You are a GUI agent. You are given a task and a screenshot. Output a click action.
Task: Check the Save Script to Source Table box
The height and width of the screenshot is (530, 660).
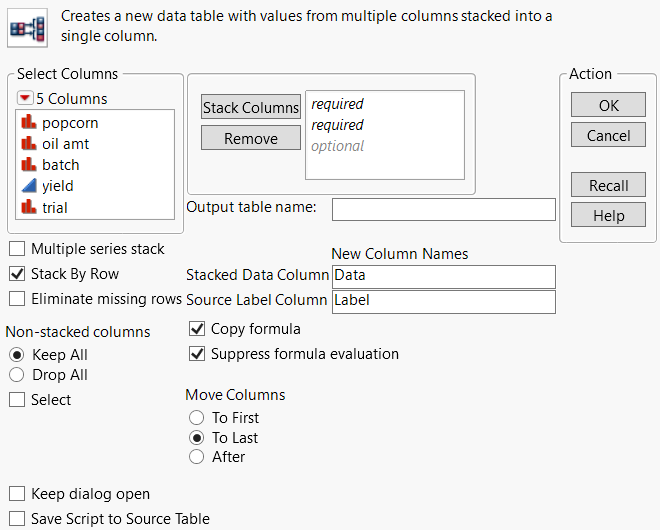point(17,519)
